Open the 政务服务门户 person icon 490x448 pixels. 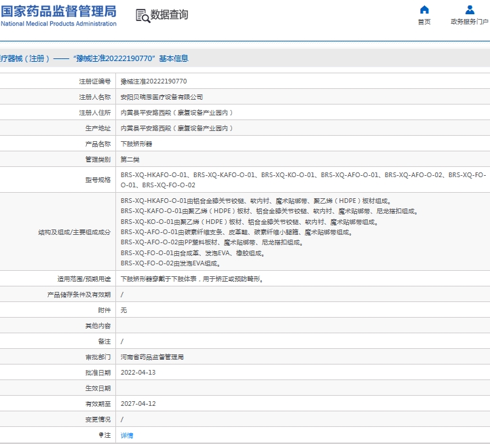(470, 10)
